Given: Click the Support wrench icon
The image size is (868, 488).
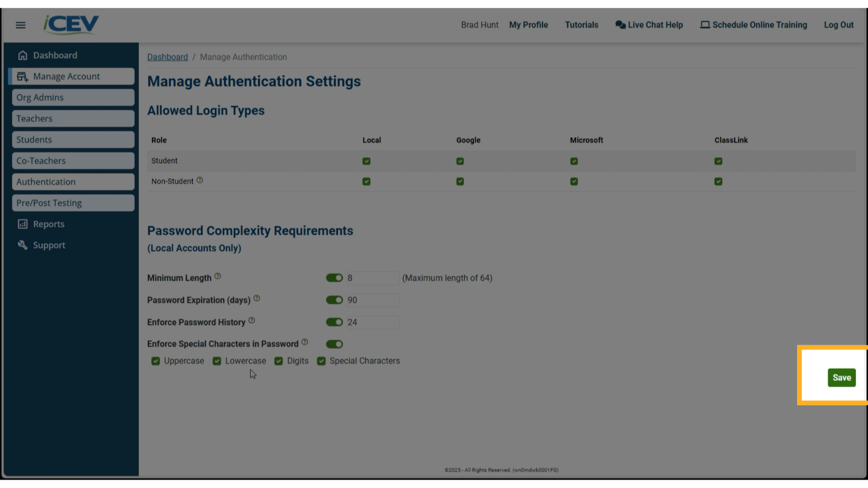Looking at the screenshot, I should pos(23,245).
